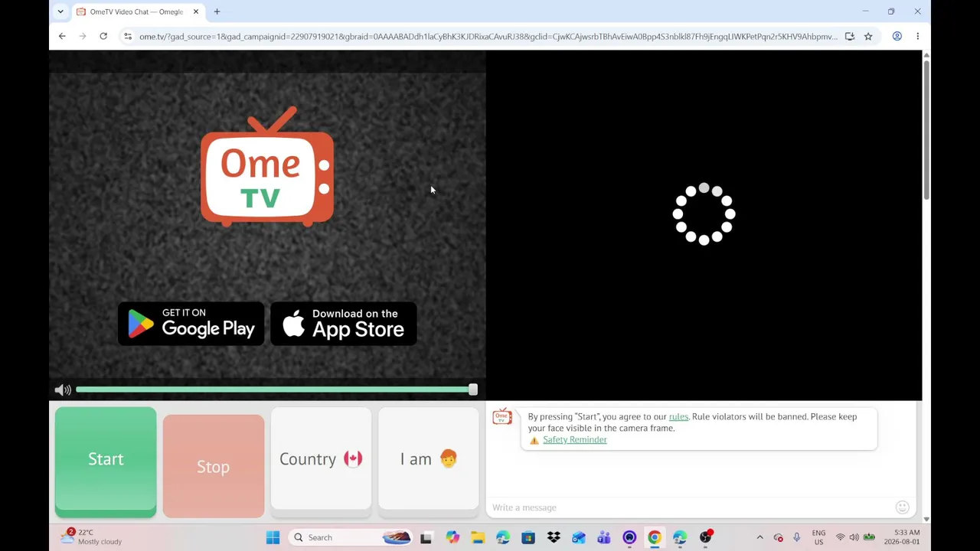The width and height of the screenshot is (980, 551).
Task: Open a new browser tab
Action: (x=217, y=11)
